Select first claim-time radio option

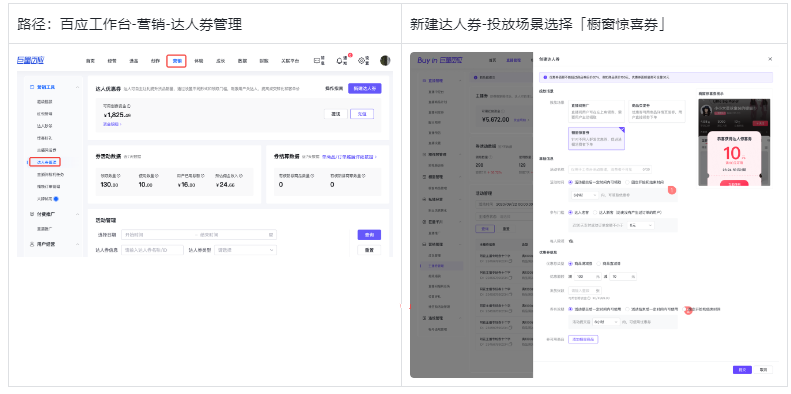point(571,182)
